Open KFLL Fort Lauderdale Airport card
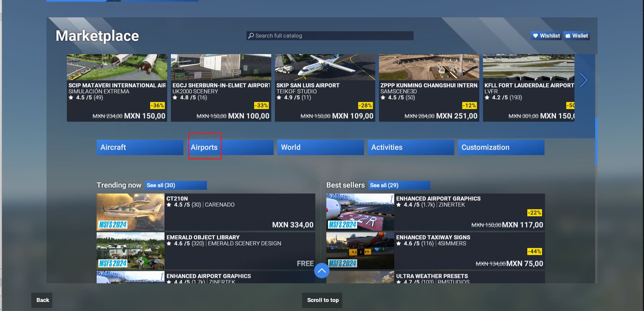Viewport: 644px width, 311px height. pos(529,88)
